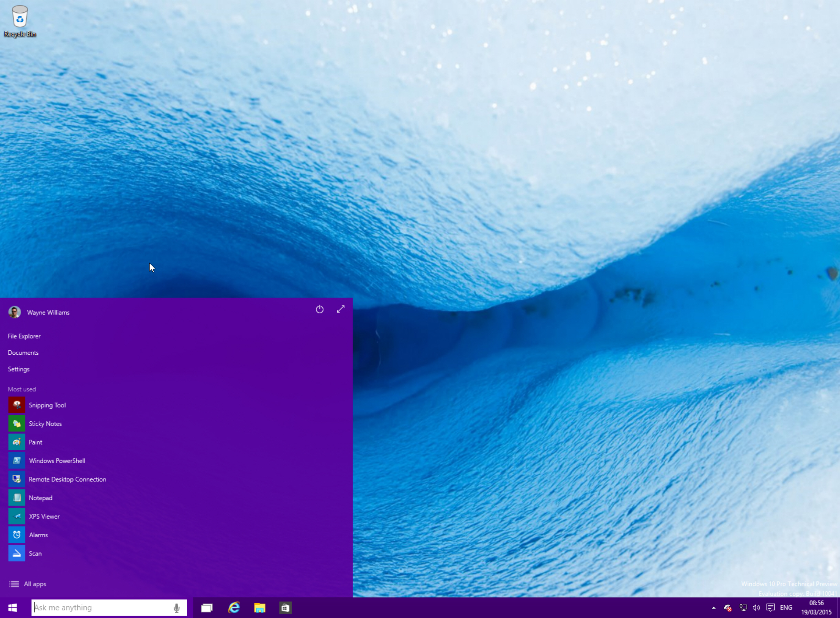The height and width of the screenshot is (618, 840).
Task: Launch Remote Desktop Connection app
Action: tap(67, 478)
